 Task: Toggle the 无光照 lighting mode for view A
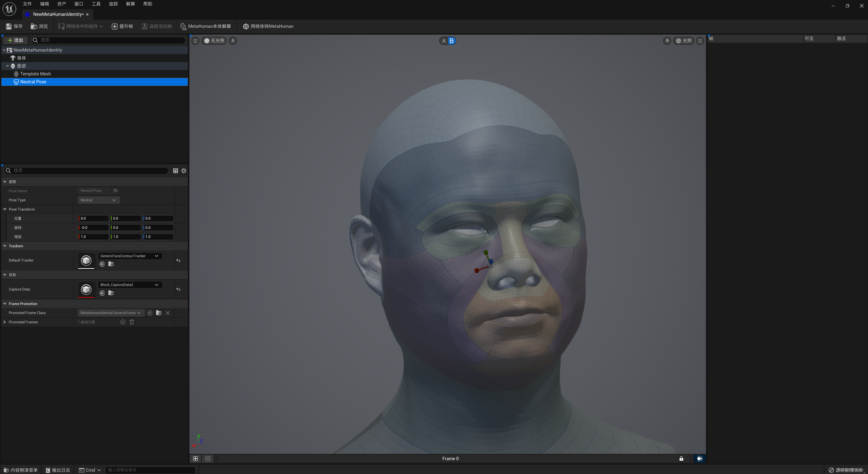click(x=214, y=41)
